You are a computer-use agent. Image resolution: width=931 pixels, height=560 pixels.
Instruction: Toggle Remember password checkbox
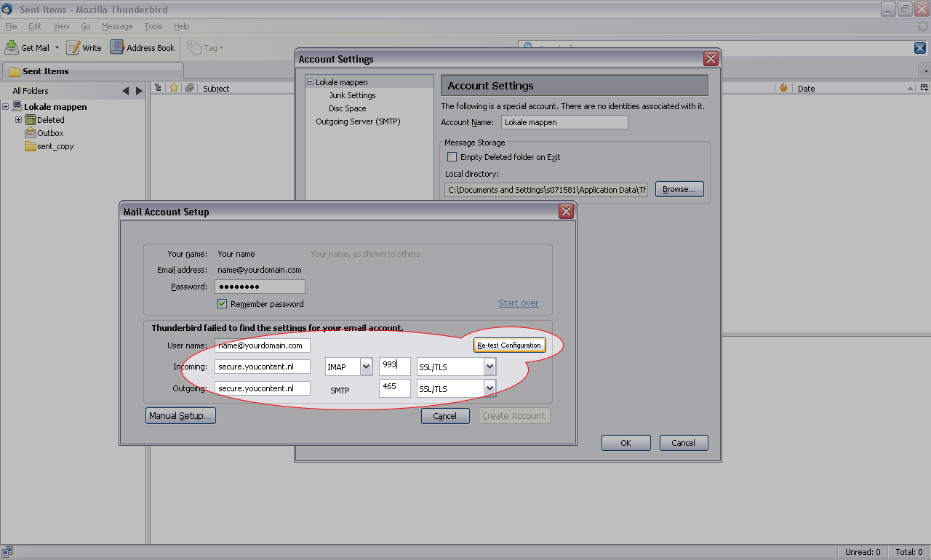223,304
